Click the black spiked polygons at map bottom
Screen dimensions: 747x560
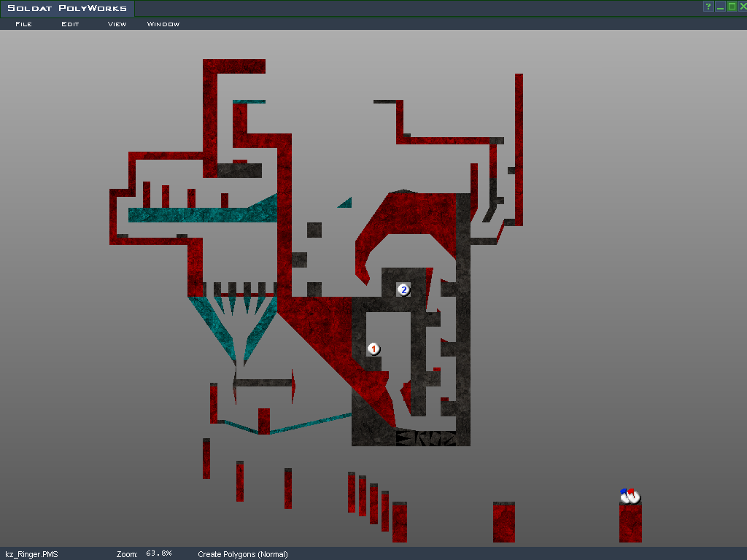425,438
